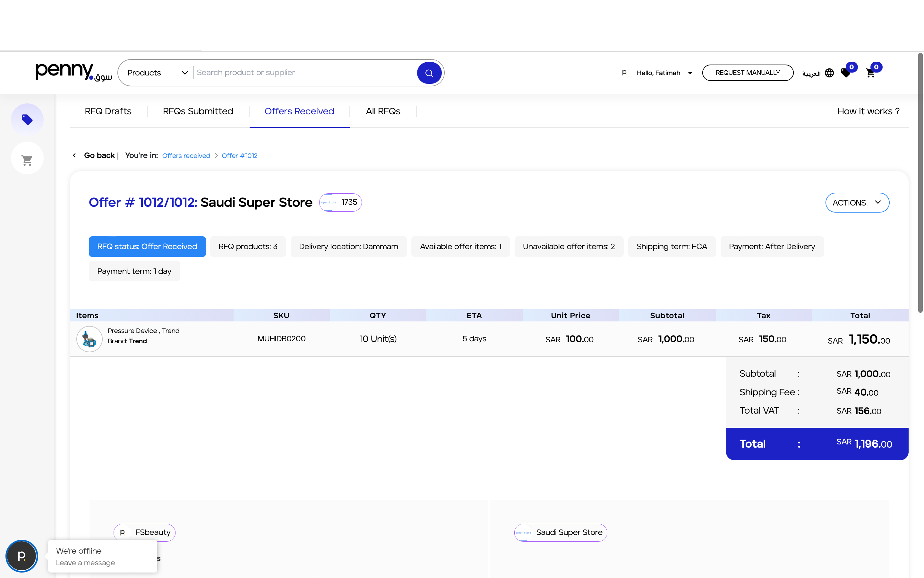Click the globe language icon
This screenshot has height=578, width=924.
coord(829,73)
